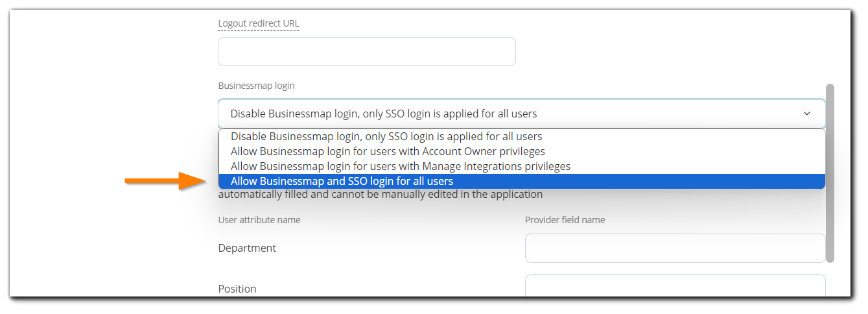Viewport: 868px width, 314px height.
Task: Click the Position attribute label
Action: 237,289
